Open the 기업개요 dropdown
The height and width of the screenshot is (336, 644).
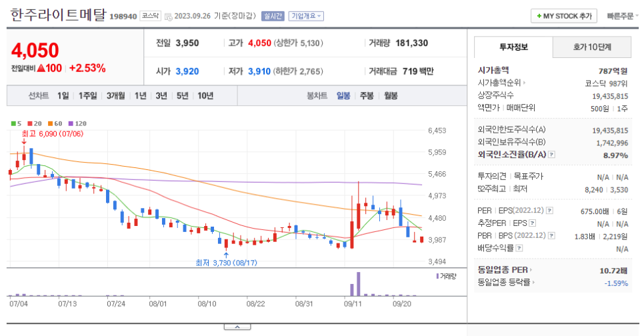[306, 16]
